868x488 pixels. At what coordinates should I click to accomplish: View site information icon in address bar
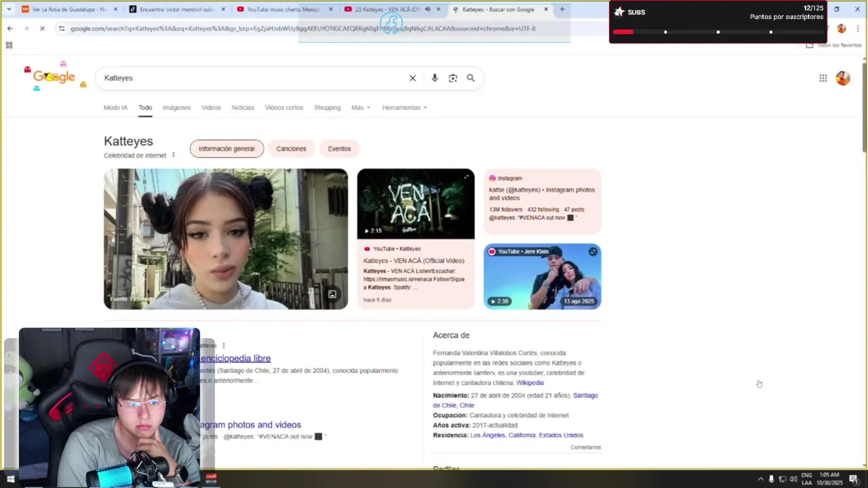62,28
